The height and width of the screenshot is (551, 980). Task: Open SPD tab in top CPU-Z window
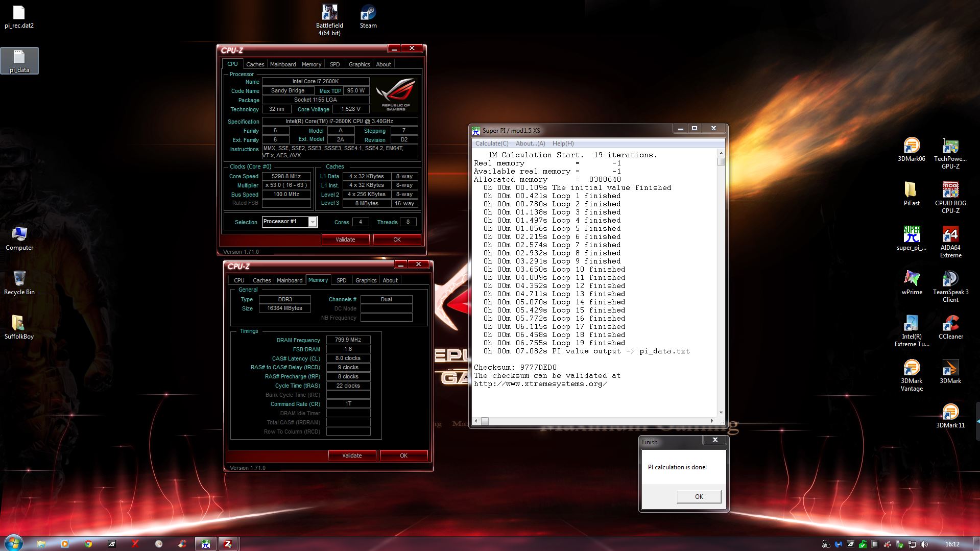point(334,64)
